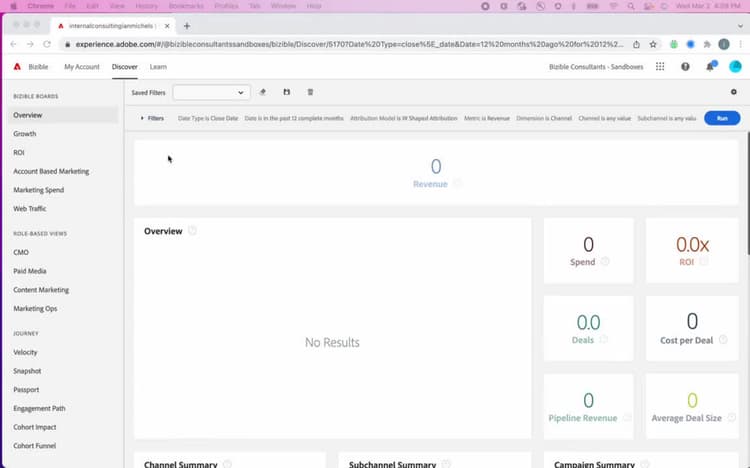Click the Attribution Model filter text

[404, 118]
